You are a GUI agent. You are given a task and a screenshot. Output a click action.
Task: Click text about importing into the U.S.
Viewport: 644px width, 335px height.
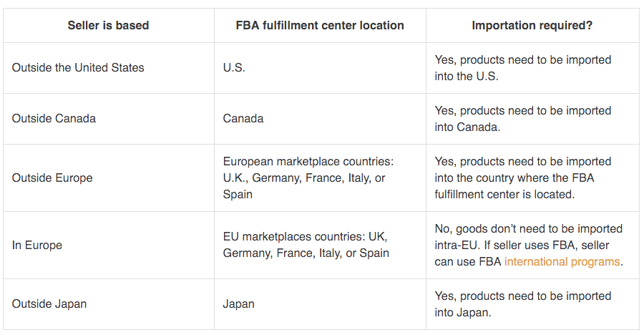(x=522, y=68)
